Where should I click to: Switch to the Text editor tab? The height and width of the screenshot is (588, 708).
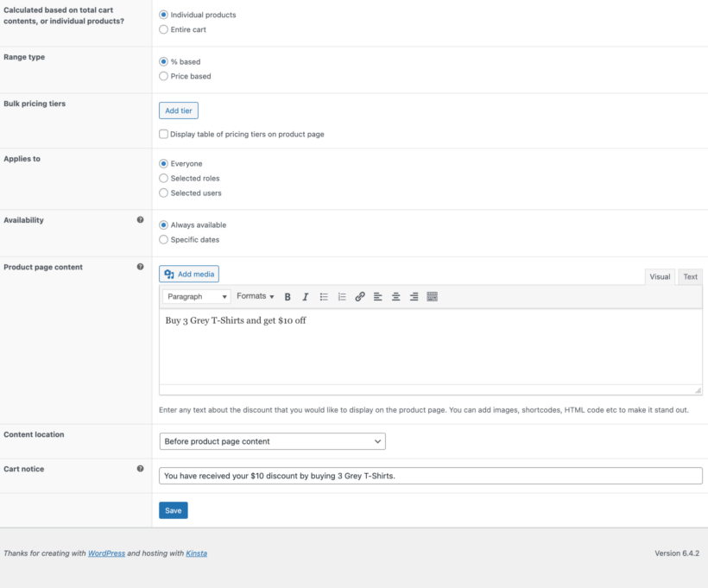(690, 276)
